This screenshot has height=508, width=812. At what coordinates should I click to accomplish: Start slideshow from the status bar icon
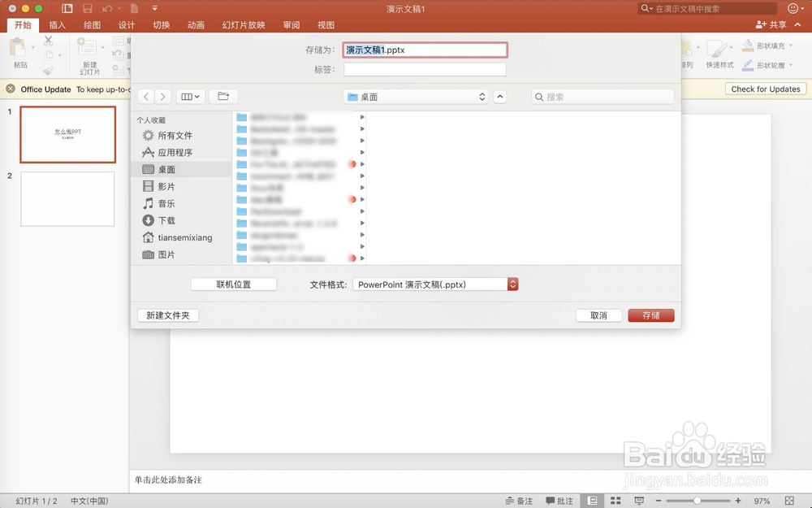pos(639,501)
